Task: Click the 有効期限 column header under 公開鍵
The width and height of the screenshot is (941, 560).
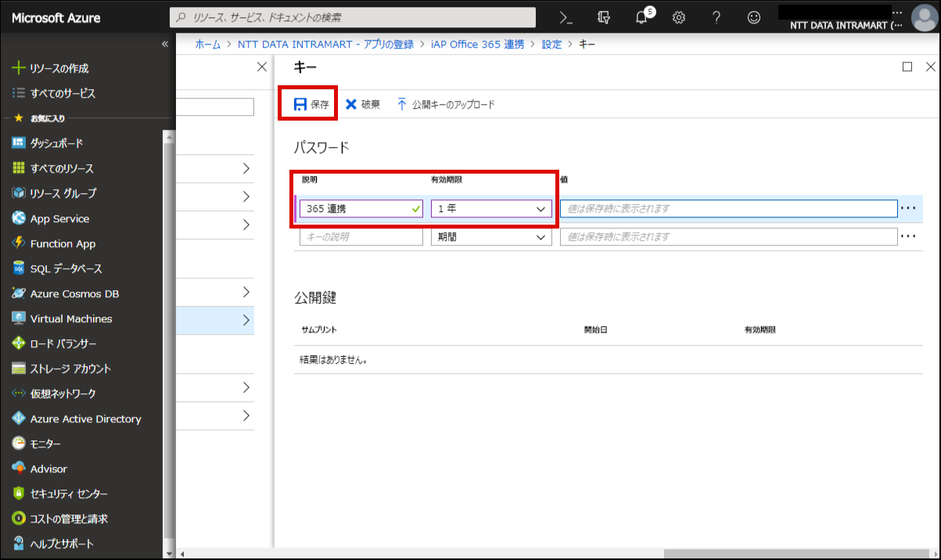Action: 760,330
